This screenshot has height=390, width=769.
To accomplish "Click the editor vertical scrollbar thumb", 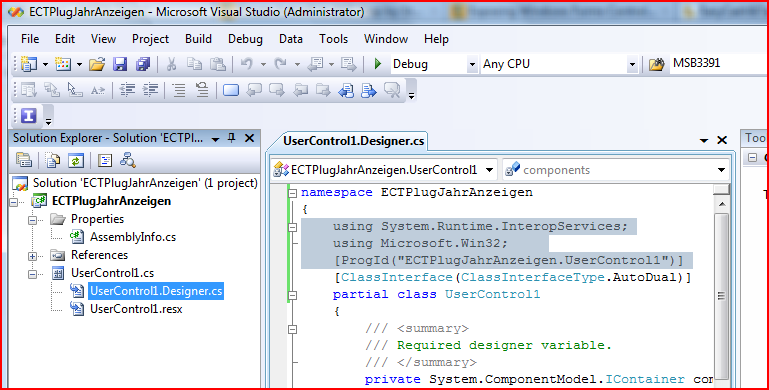I will tap(721, 295).
